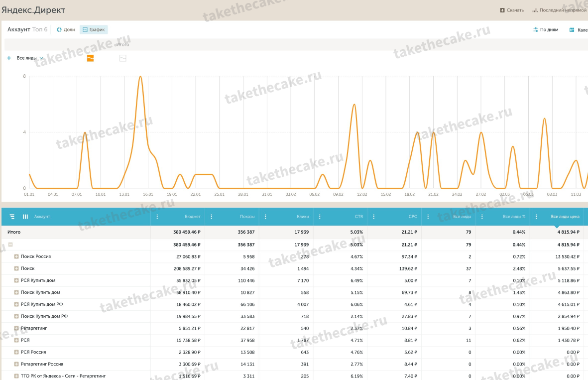Open the CTR column options menu
This screenshot has height=380, width=588.
point(320,217)
